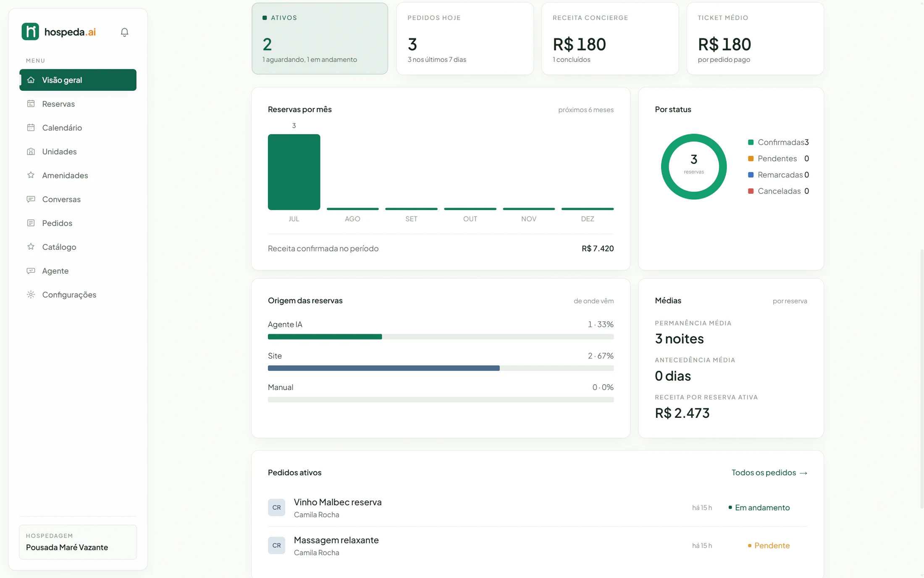Click the Reservas sidebar icon
This screenshot has width=924, height=578.
31,103
